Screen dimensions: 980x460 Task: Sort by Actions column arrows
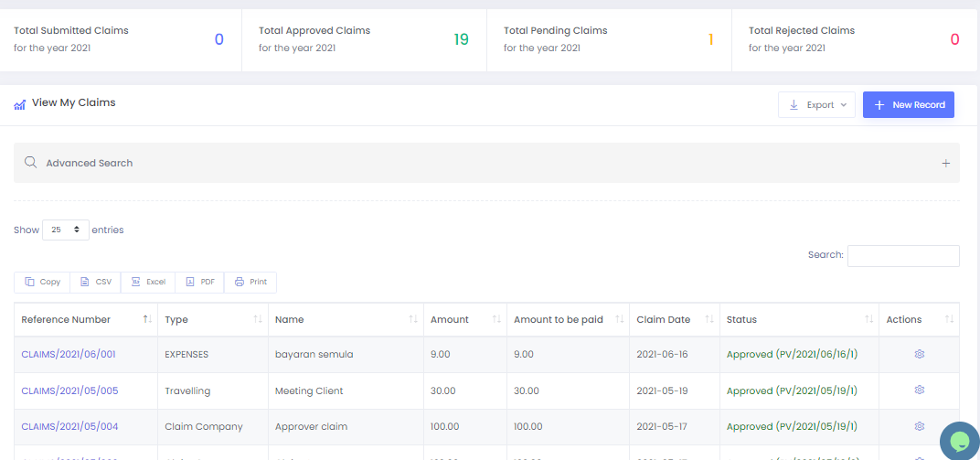[949, 319]
